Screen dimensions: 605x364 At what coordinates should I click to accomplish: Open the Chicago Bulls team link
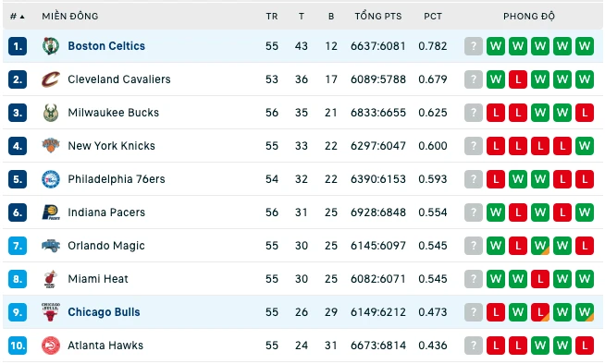coord(104,312)
